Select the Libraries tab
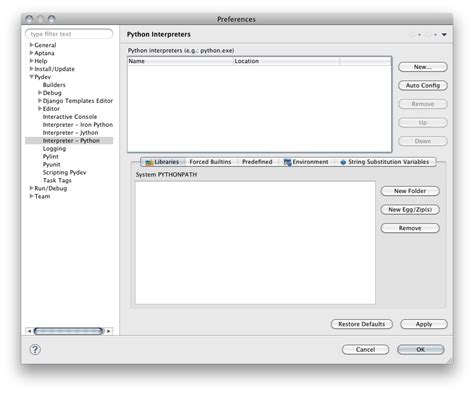The width and height of the screenshot is (474, 393). click(x=163, y=162)
